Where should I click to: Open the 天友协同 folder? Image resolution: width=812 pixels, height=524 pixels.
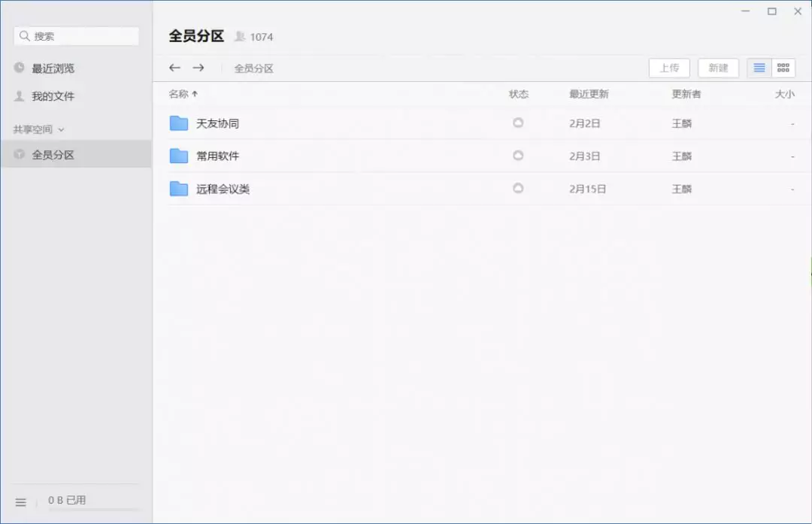pyautogui.click(x=217, y=123)
